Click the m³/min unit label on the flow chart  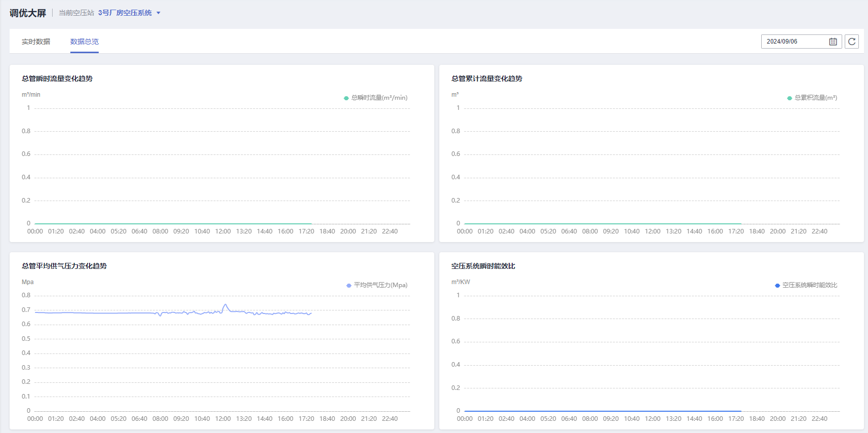coord(31,95)
